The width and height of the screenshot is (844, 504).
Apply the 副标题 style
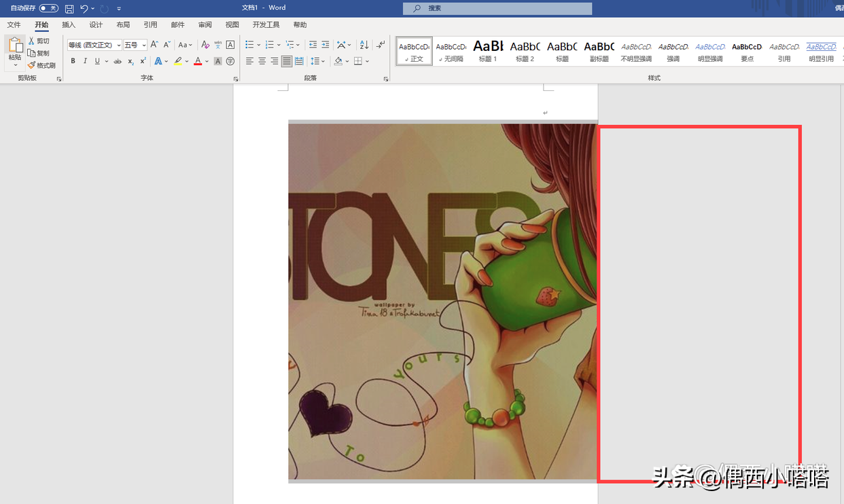click(x=599, y=51)
